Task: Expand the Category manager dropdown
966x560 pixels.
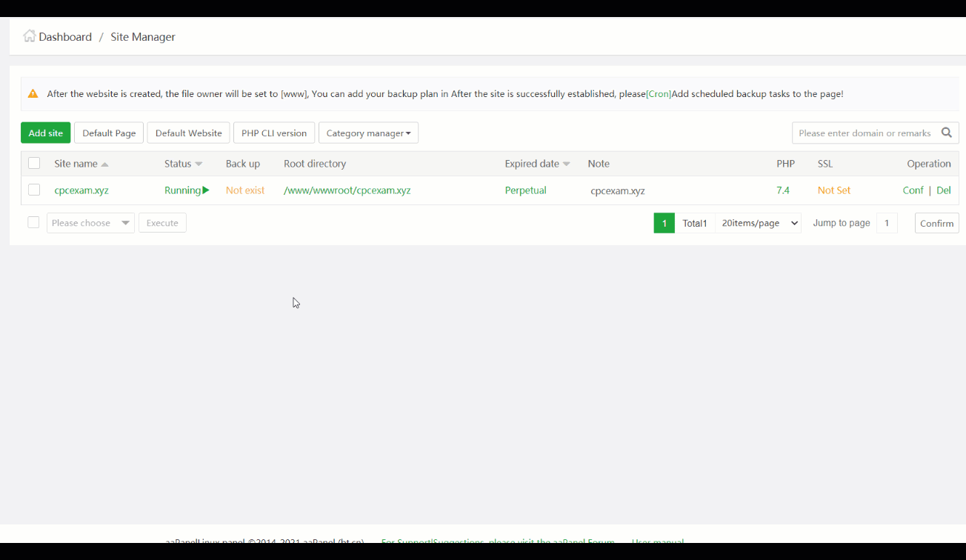Action: click(368, 133)
